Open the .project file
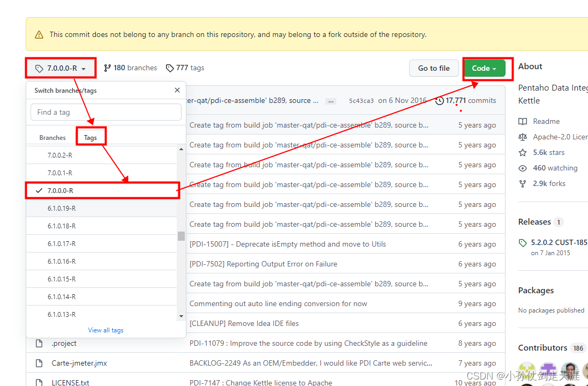The image size is (588, 386). 64,343
